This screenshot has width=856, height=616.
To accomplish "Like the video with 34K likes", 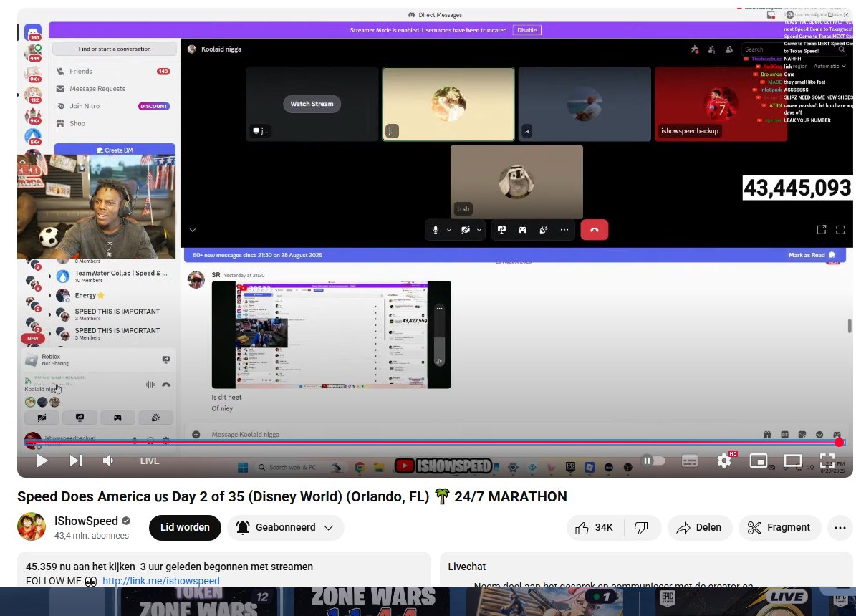I will 595,527.
